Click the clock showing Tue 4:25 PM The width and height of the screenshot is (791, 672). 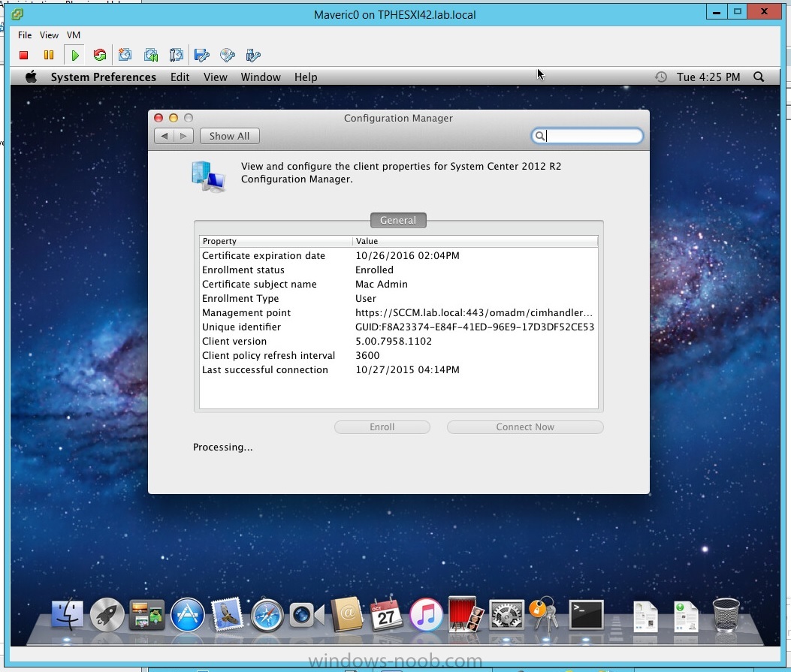click(708, 77)
